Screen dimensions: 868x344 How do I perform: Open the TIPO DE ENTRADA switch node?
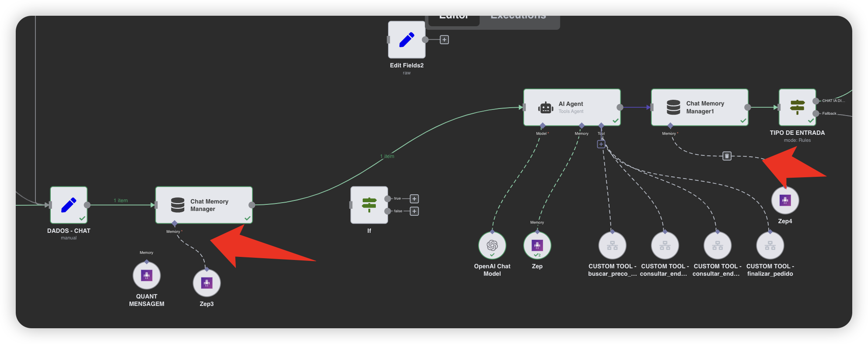pyautogui.click(x=798, y=108)
